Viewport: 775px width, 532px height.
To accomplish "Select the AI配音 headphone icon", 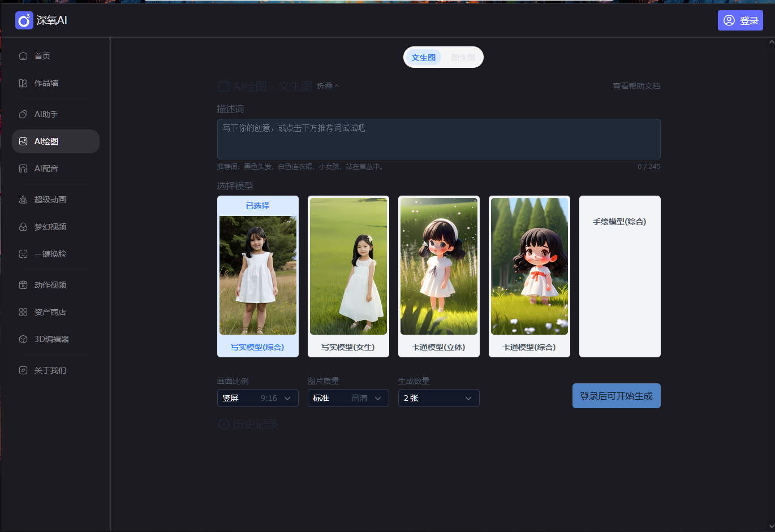I will tap(23, 168).
